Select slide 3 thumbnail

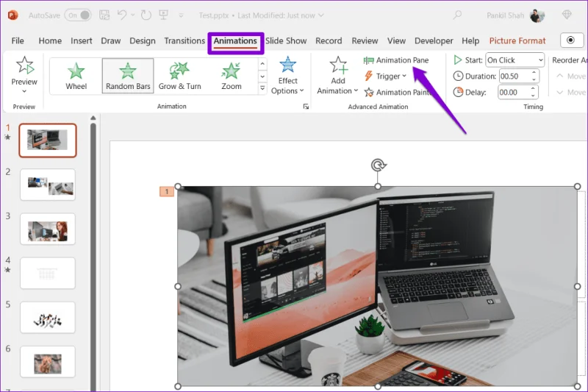[48, 229]
